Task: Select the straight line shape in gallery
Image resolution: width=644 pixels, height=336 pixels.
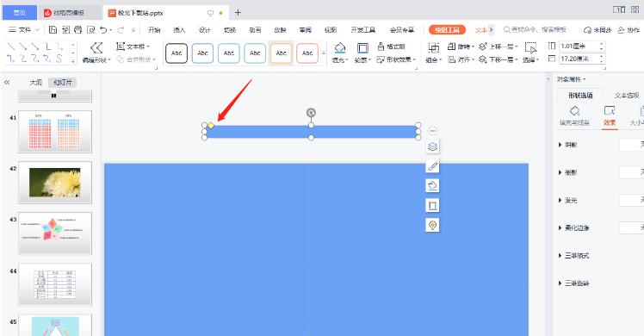Action: [x=11, y=47]
